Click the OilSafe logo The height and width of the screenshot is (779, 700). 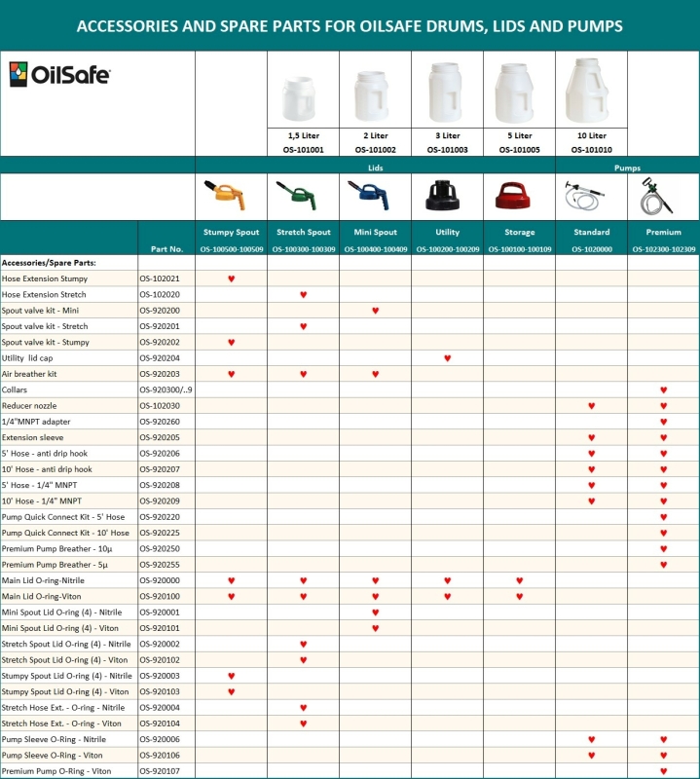click(59, 74)
